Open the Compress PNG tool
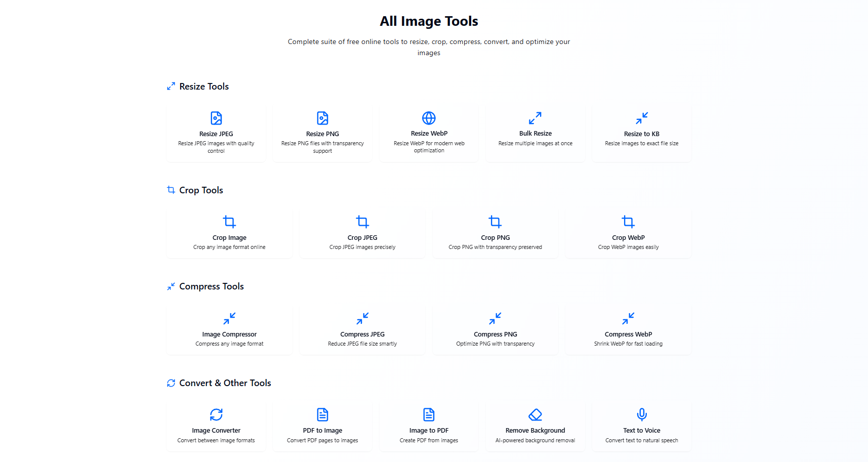Viewport: 868px width, 462px height. [495, 334]
